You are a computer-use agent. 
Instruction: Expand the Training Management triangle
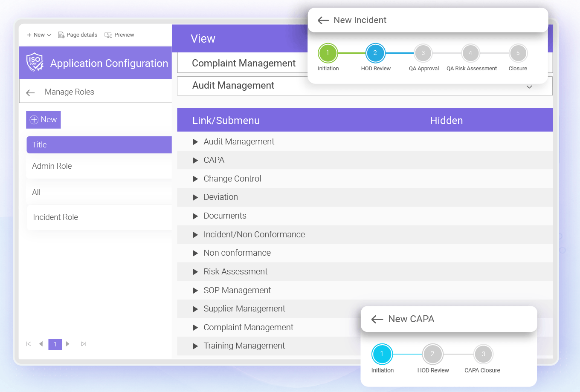(x=195, y=346)
